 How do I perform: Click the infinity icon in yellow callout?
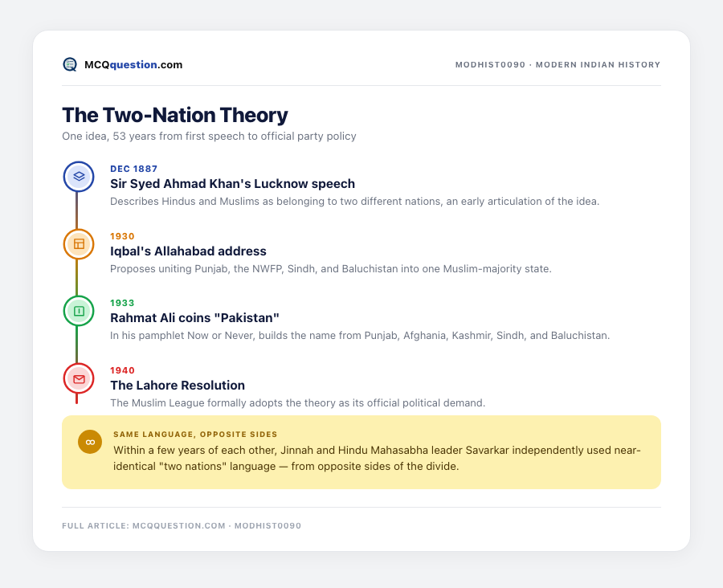coord(90,442)
